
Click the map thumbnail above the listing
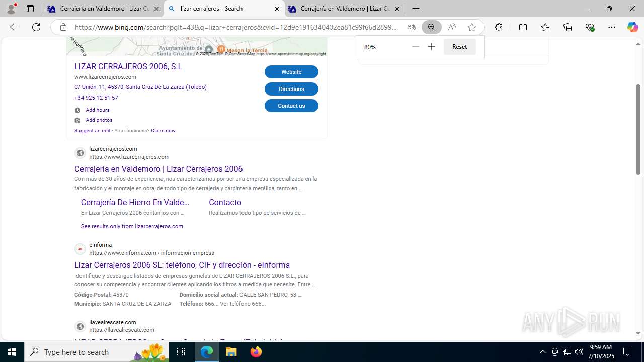pyautogui.click(x=196, y=46)
